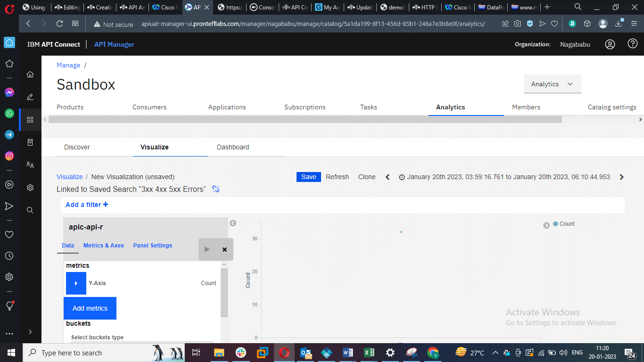This screenshot has width=644, height=362.
Task: Open the Discover tab
Action: tap(77, 147)
